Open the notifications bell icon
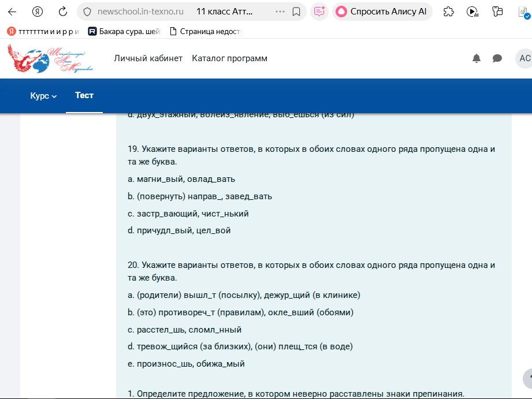 [477, 58]
